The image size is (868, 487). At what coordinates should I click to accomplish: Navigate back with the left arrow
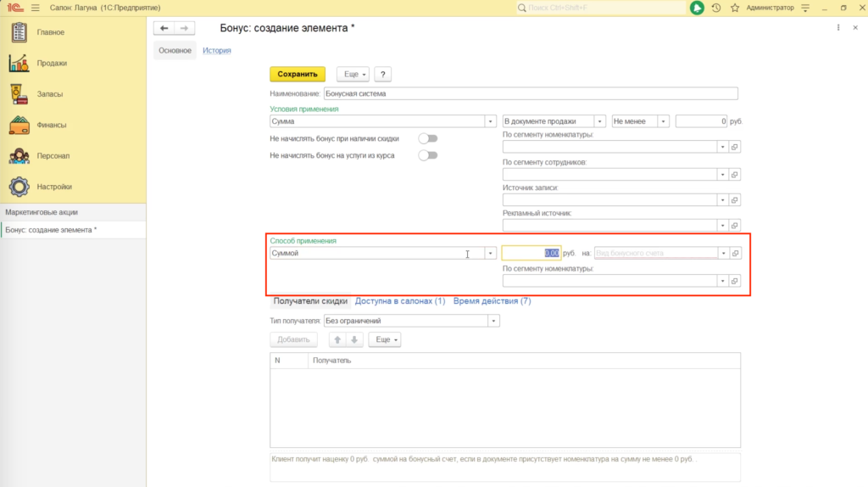pos(164,28)
